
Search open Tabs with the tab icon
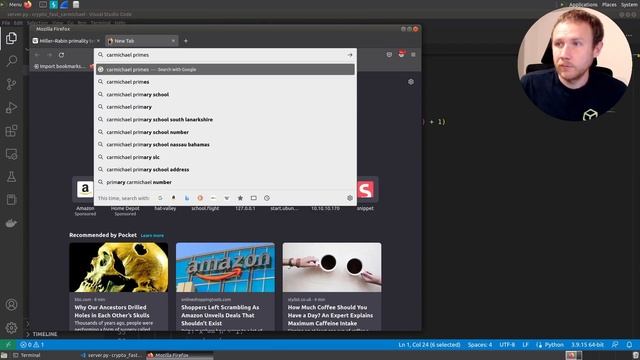click(x=253, y=198)
